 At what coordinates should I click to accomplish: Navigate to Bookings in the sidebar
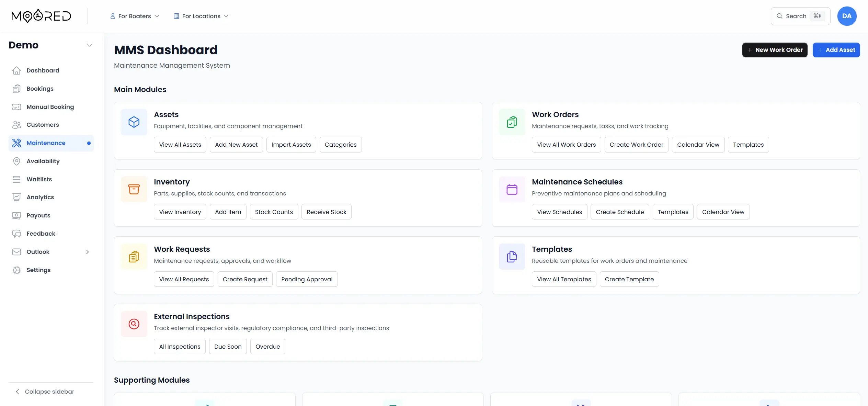(39, 89)
